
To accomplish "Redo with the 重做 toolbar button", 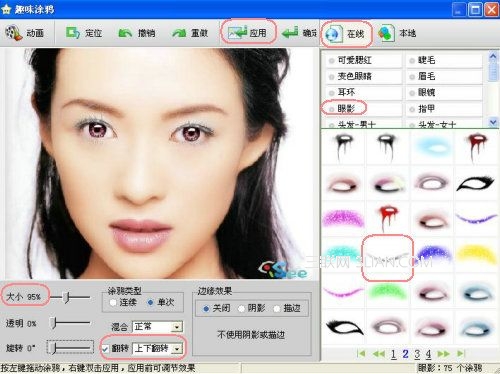I will [190, 33].
